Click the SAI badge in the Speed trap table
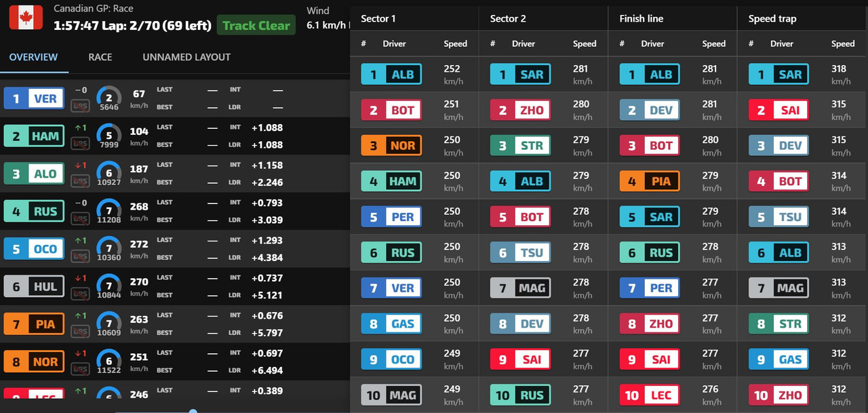Image resolution: width=868 pixels, height=413 pixels. coord(778,110)
